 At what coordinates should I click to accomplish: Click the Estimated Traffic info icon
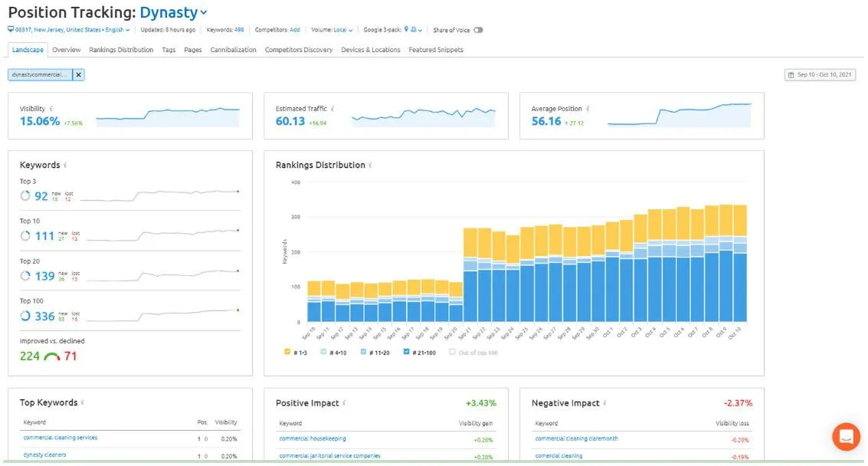[x=332, y=109]
